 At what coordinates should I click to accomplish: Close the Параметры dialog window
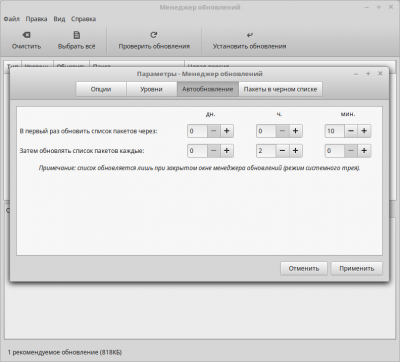pos(380,74)
